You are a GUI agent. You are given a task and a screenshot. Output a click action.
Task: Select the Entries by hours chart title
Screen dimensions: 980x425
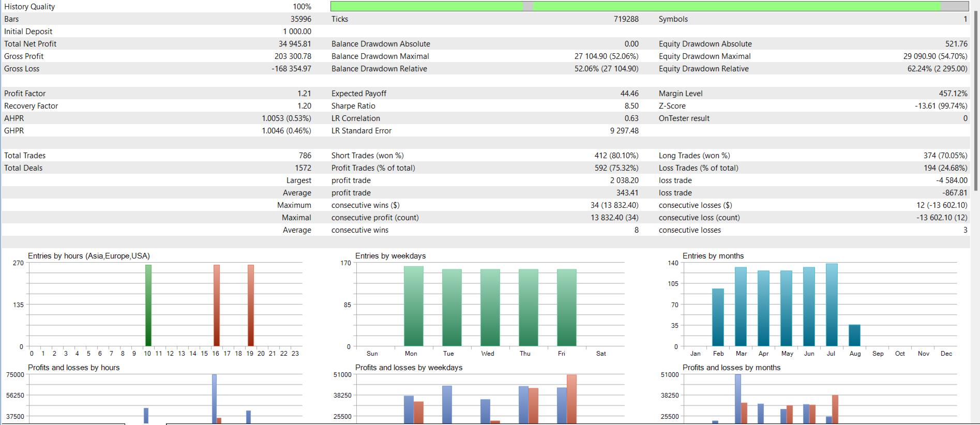click(x=89, y=256)
